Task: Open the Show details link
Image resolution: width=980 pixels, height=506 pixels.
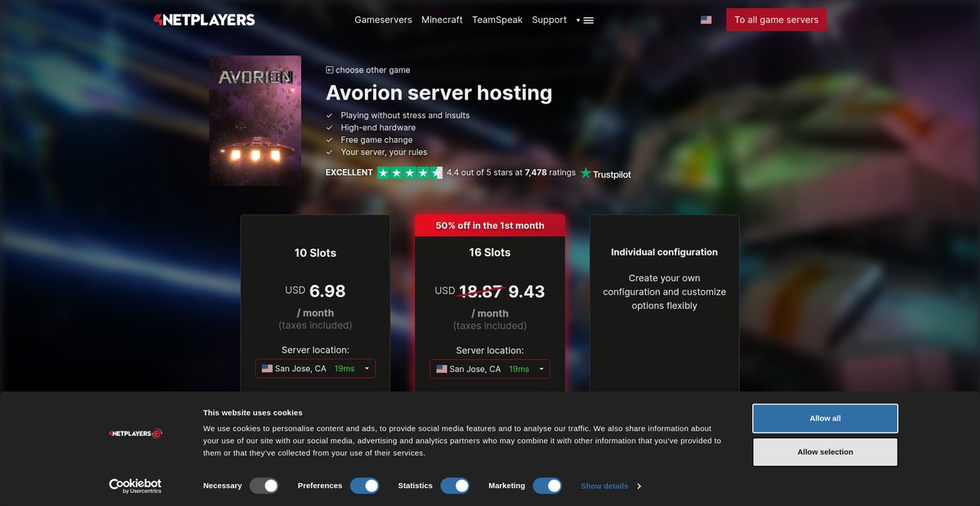Action: click(604, 486)
